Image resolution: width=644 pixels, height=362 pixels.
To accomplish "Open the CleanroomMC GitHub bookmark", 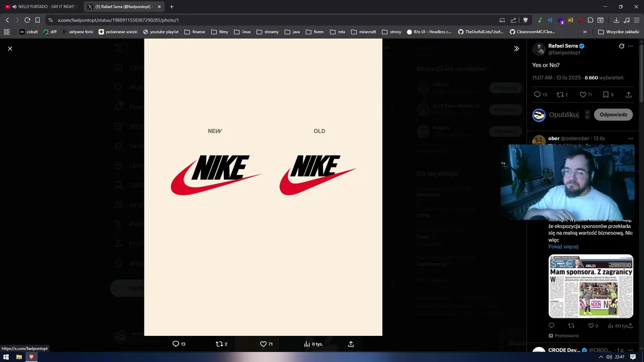I will tap(532, 32).
